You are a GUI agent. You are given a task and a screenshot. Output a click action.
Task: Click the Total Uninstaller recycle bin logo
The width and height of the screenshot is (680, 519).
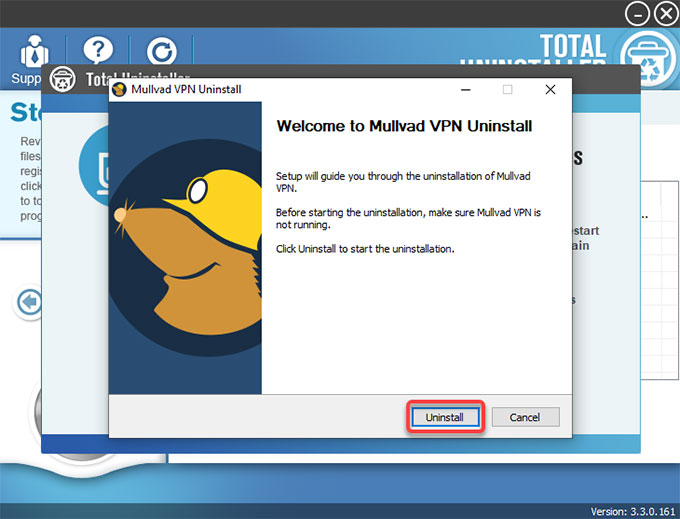click(x=649, y=59)
